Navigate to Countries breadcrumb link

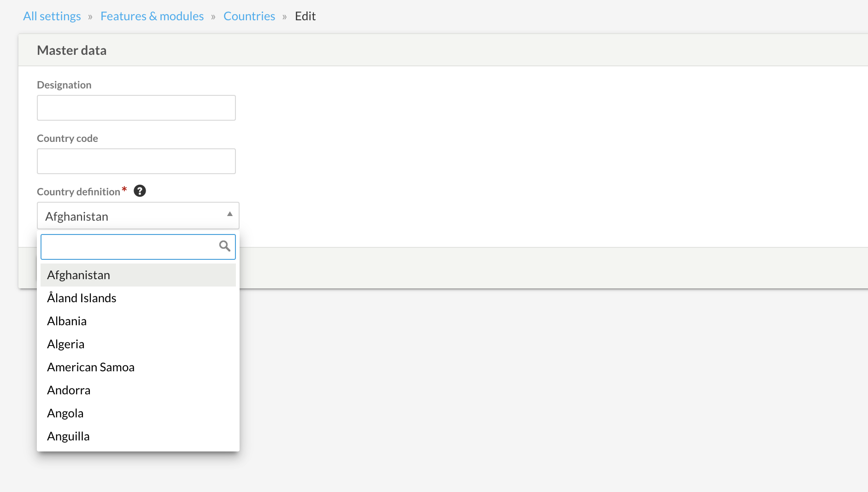[x=249, y=16]
